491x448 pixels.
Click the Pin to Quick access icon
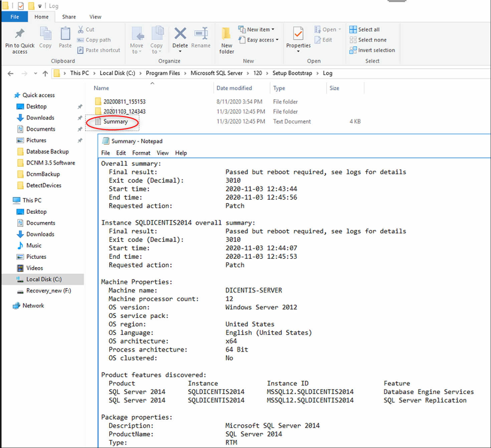click(x=20, y=34)
